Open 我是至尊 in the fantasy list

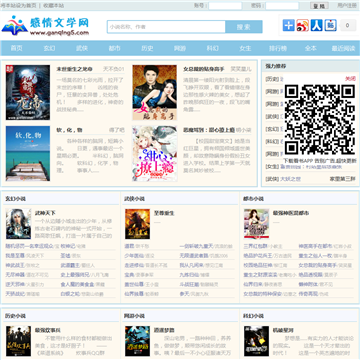pos(15,256)
